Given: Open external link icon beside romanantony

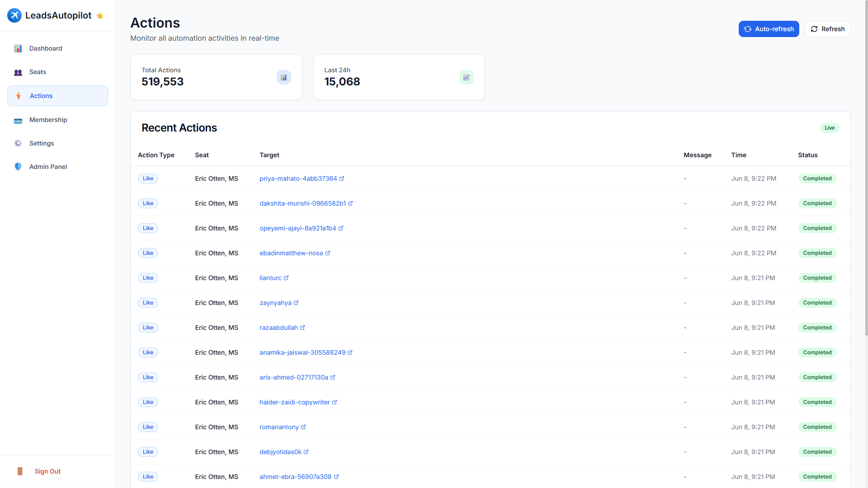Looking at the screenshot, I should [303, 427].
